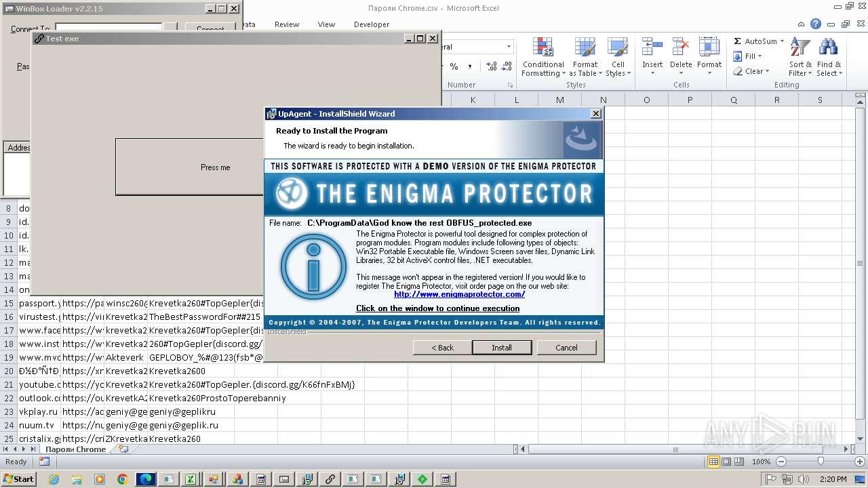Go to last sheet navigation arrow
The width and height of the screenshot is (868, 488).
coord(33,449)
